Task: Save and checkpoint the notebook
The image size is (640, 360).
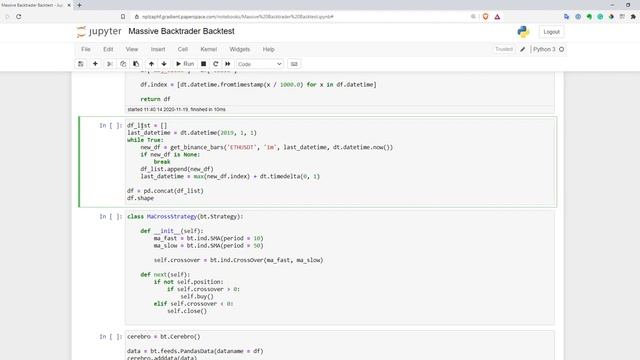Action: pyautogui.click(x=81, y=64)
